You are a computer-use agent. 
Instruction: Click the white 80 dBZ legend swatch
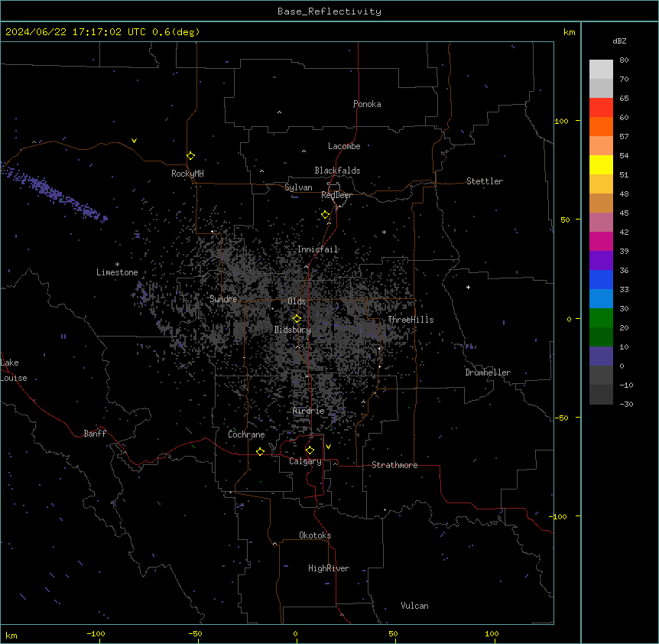pyautogui.click(x=601, y=70)
